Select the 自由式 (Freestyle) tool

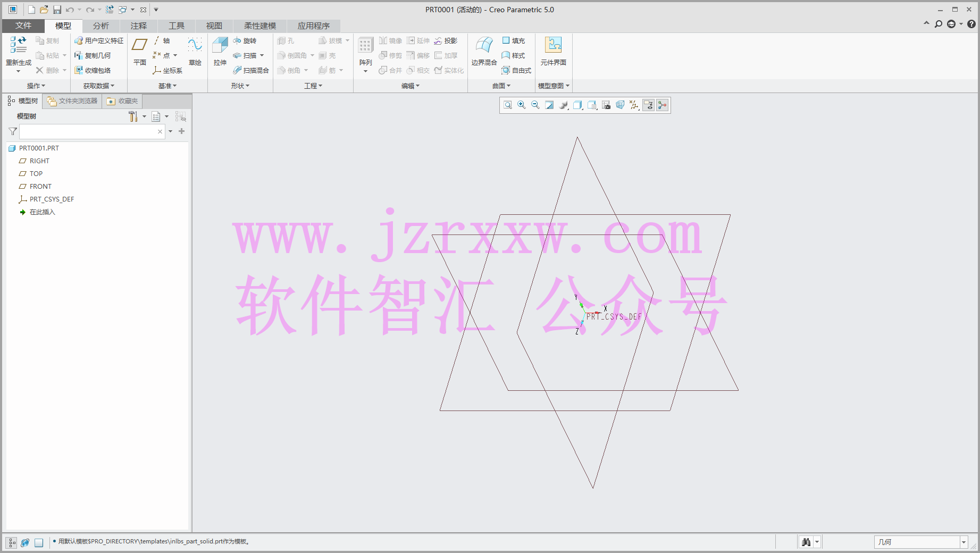[x=517, y=70]
